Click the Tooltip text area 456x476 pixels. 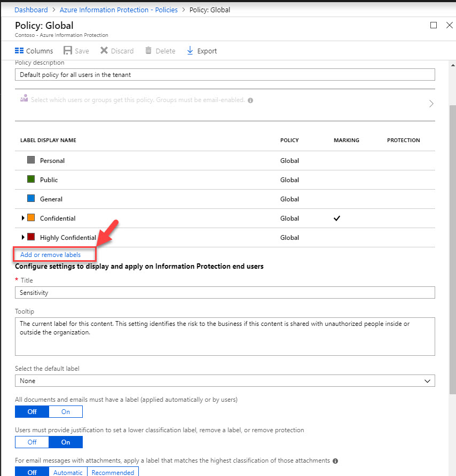[225, 337]
